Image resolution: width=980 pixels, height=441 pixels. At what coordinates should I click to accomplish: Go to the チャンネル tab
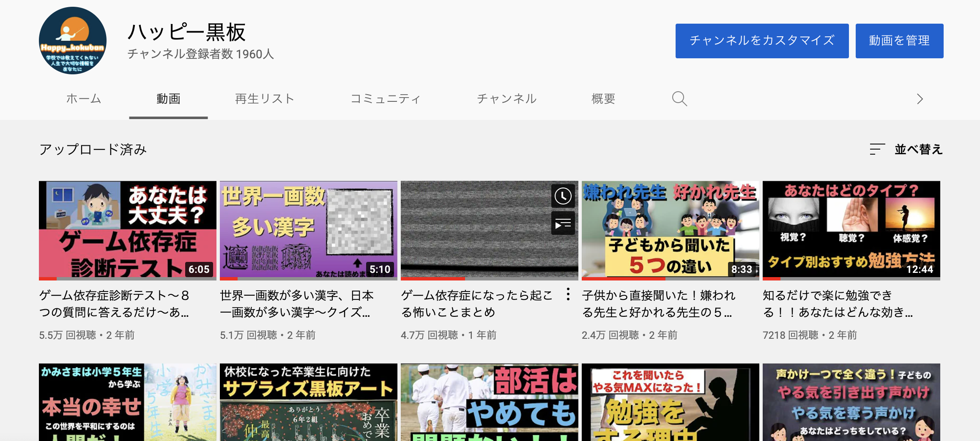(x=506, y=99)
